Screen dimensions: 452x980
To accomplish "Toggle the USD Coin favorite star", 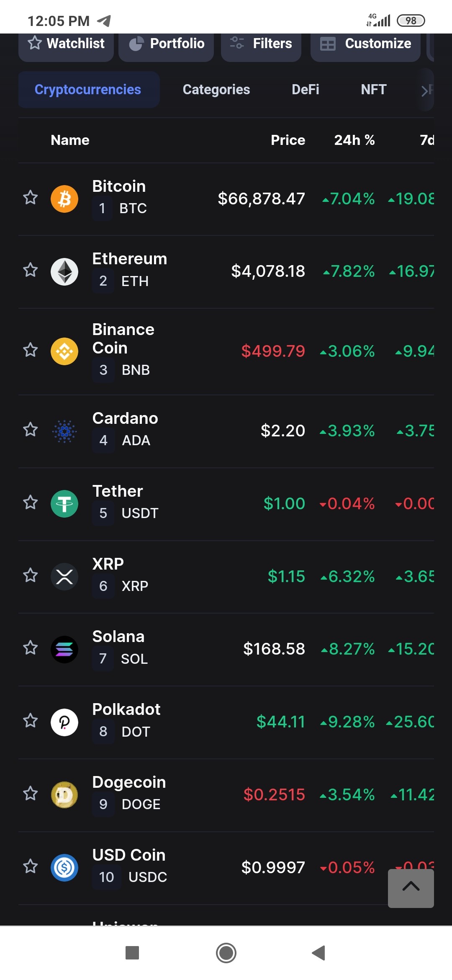I will pos(30,866).
